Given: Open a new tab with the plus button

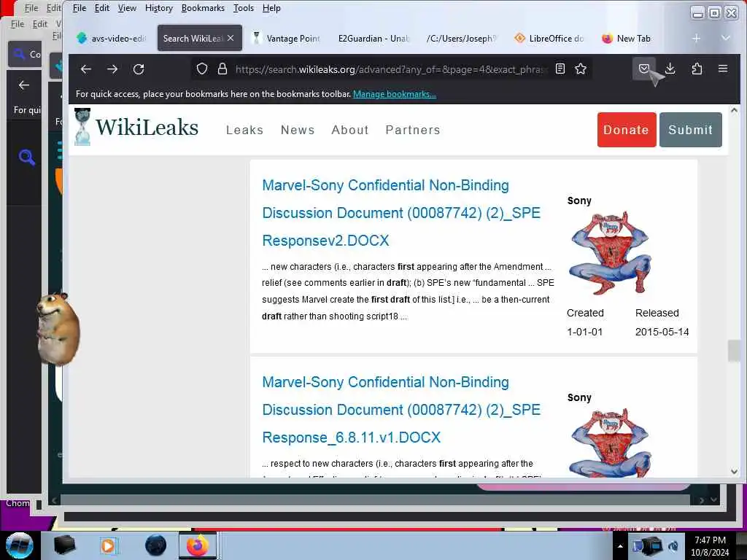Looking at the screenshot, I should pos(696,38).
